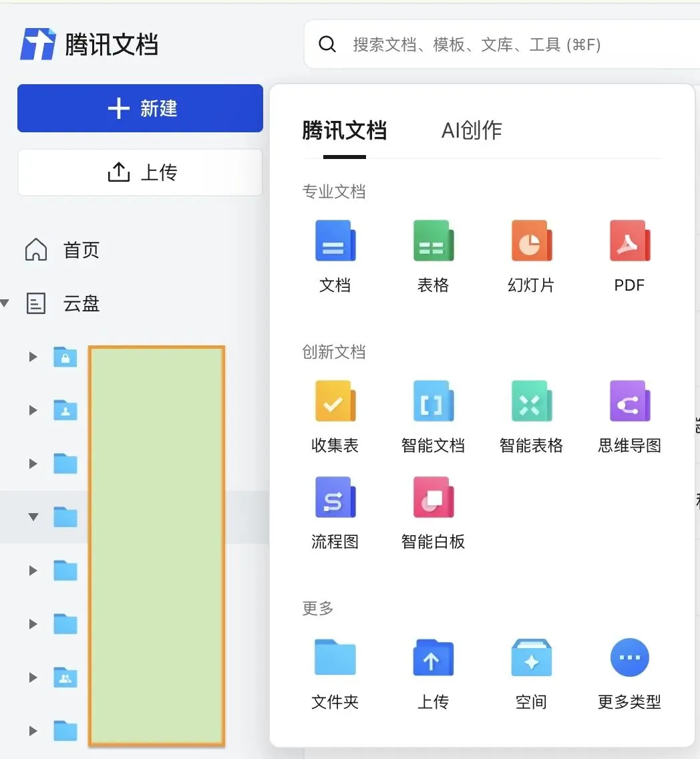Click the 专业文档 section heading
Screen dimensions: 700x759
(334, 192)
